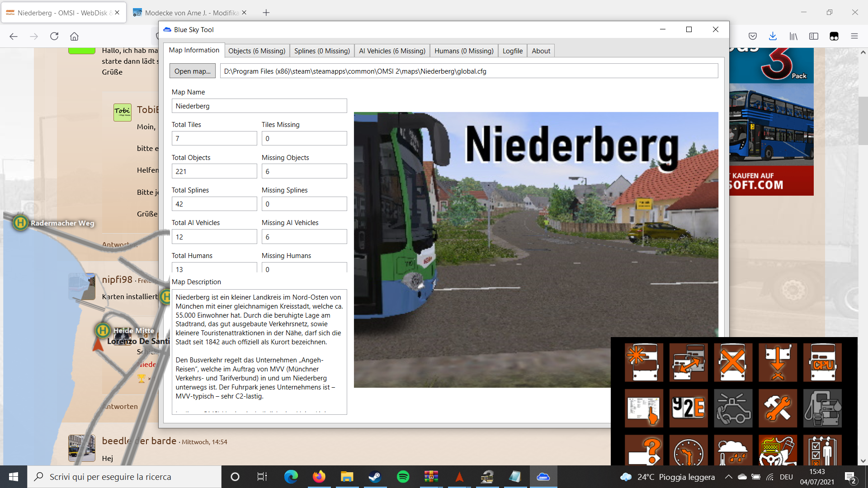Screen dimensions: 868x488
Task: Click the number plate 92E icon
Action: [688, 408]
